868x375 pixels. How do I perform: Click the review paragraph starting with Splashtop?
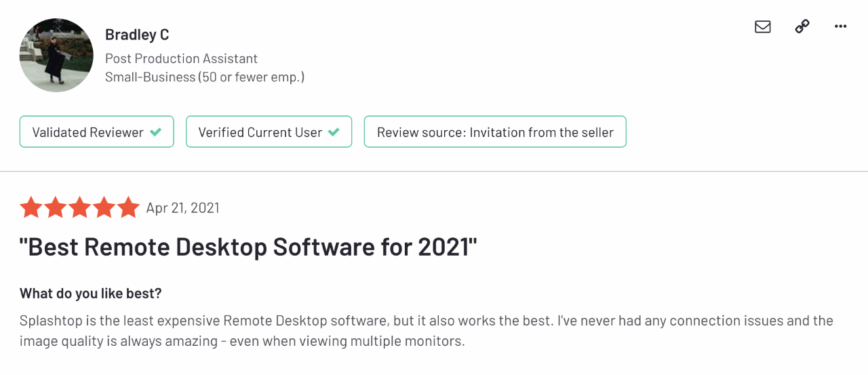tap(427, 330)
